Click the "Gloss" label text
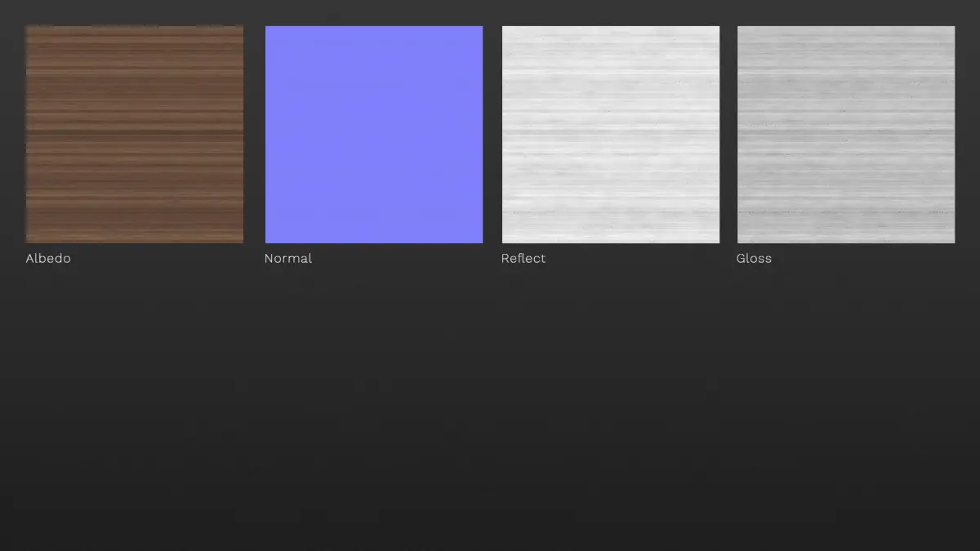The image size is (980, 551). (x=754, y=258)
